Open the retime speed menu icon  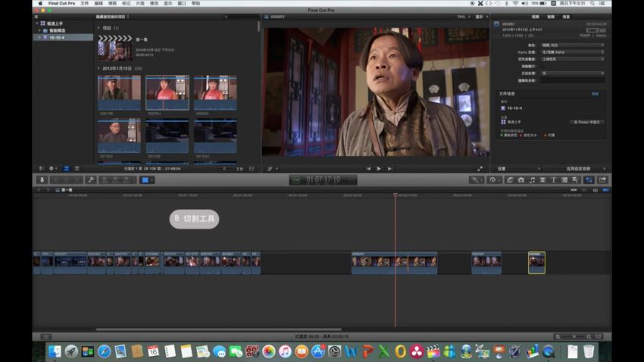tap(495, 179)
